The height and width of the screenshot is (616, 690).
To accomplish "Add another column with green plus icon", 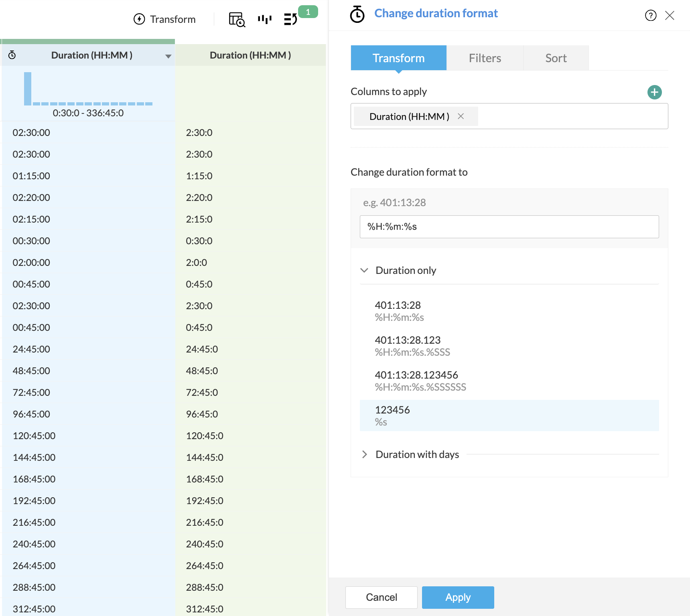I will (x=654, y=92).
